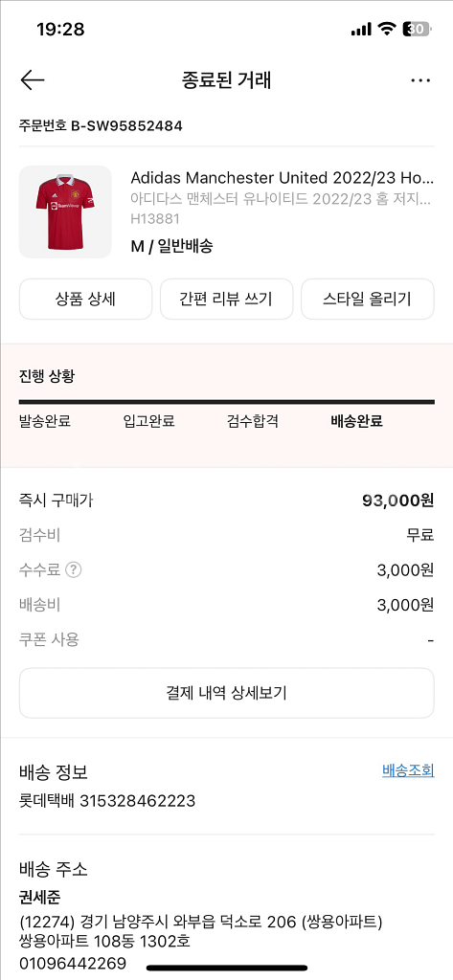Open the three-dot more options menu
This screenshot has width=453, height=980.
[x=420, y=80]
